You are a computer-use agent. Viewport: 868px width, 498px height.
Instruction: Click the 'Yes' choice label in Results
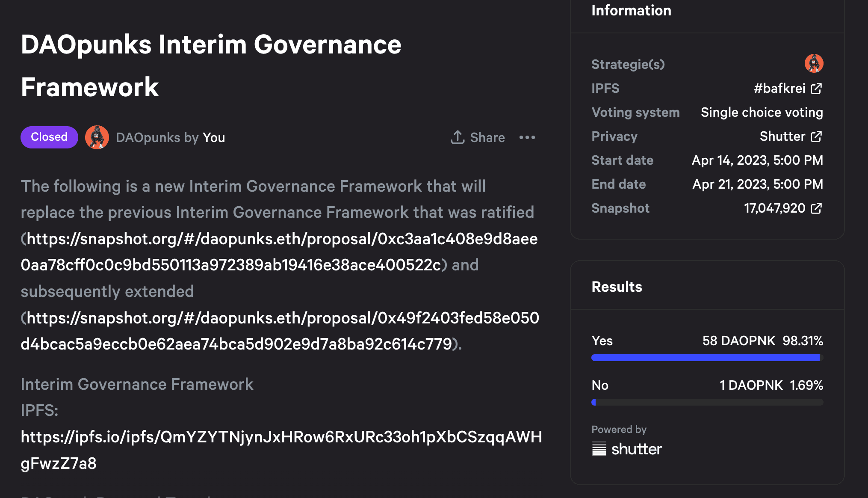(602, 341)
